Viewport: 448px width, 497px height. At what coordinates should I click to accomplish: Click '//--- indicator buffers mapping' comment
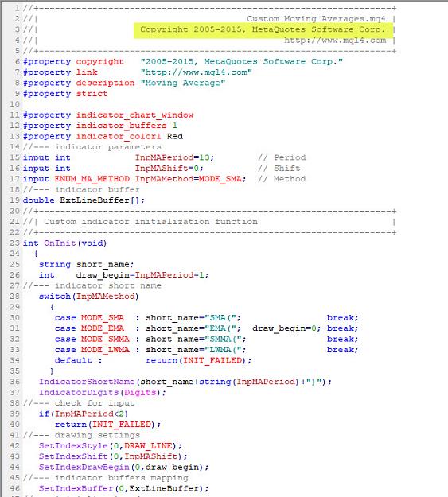[x=105, y=478]
